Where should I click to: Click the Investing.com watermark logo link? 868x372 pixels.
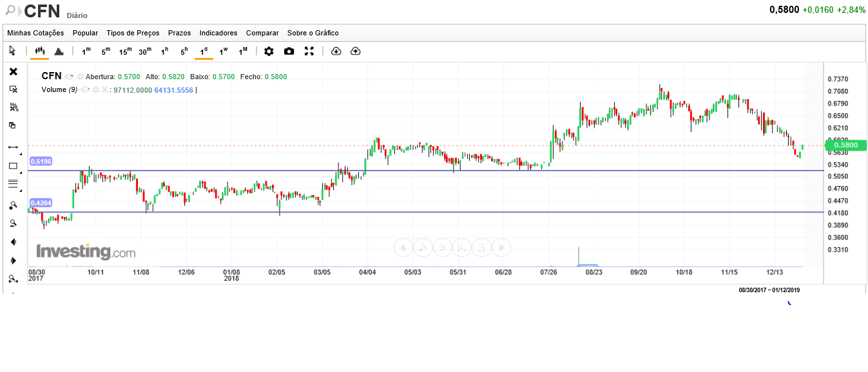click(x=86, y=251)
